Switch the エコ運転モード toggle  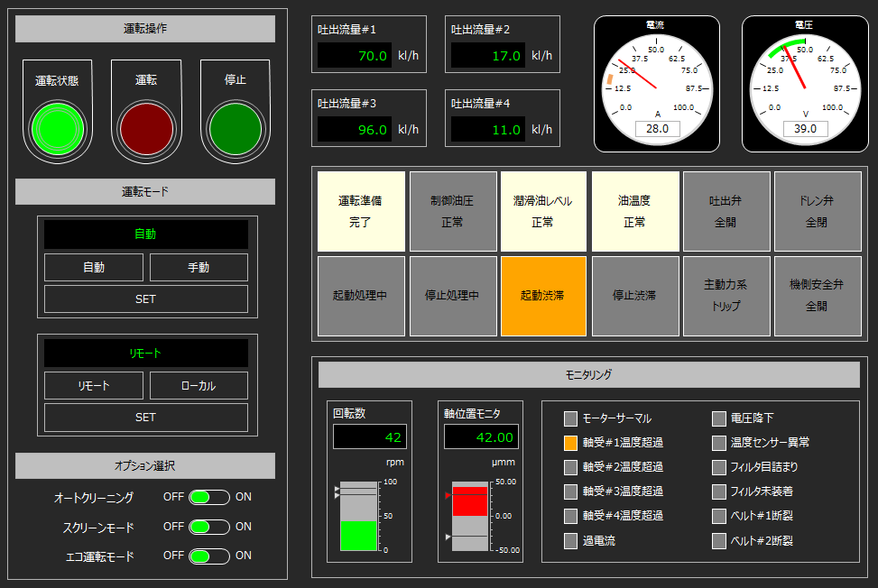click(x=209, y=556)
